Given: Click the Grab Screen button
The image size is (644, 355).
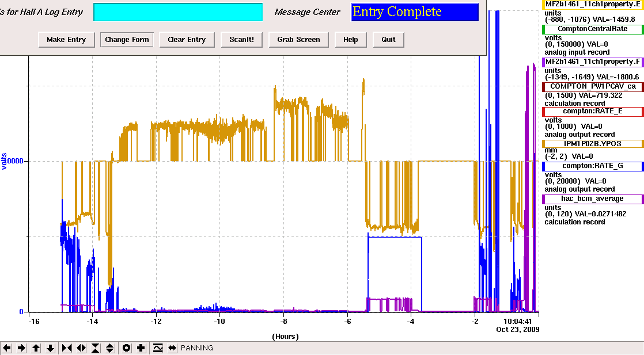Looking at the screenshot, I should point(298,40).
